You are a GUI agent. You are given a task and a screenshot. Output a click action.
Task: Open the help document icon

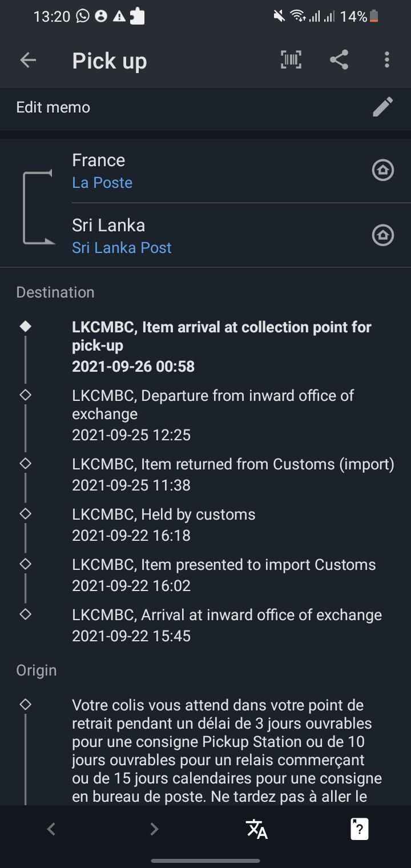point(360,829)
